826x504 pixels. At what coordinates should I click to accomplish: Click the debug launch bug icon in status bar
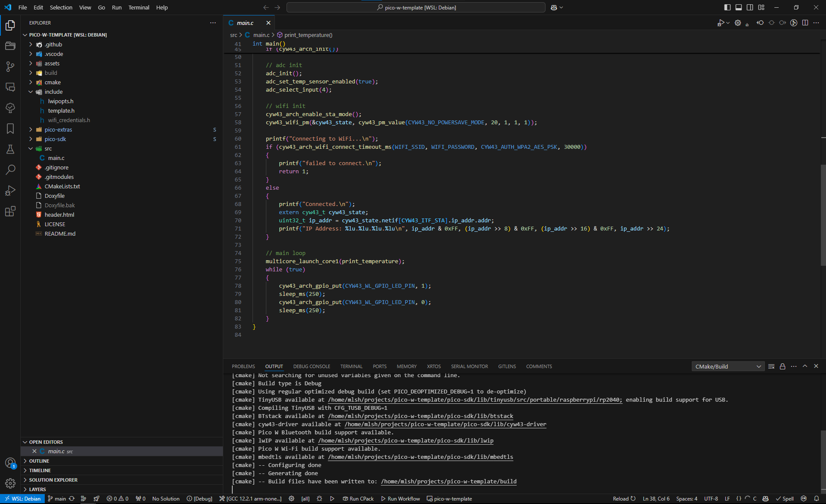click(x=319, y=499)
